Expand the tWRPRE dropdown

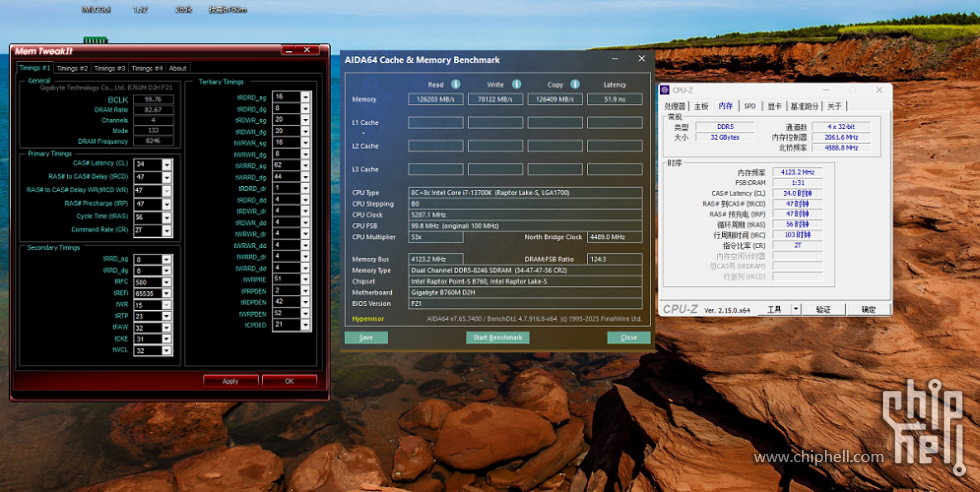click(x=305, y=279)
